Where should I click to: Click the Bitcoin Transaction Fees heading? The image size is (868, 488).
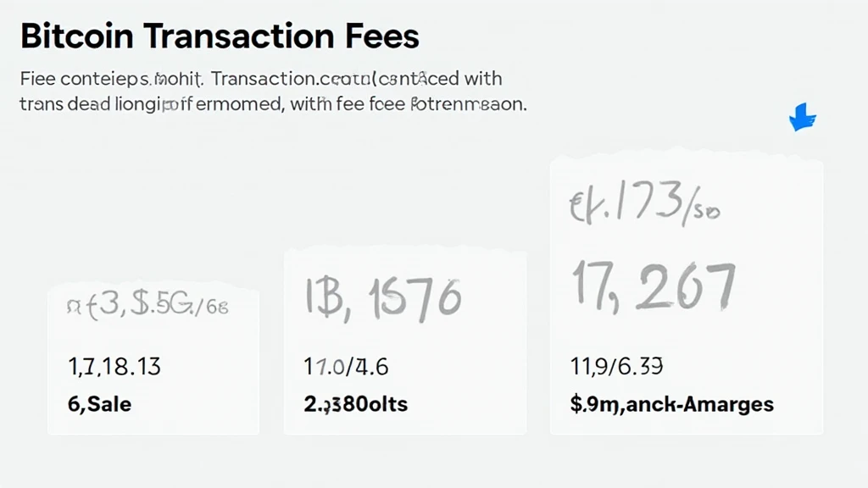tap(219, 36)
